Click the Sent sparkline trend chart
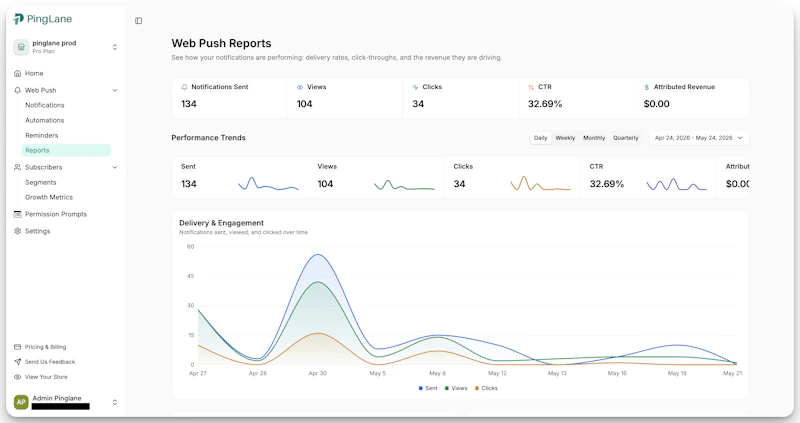Screen dimensions: 800x423 (x=268, y=184)
